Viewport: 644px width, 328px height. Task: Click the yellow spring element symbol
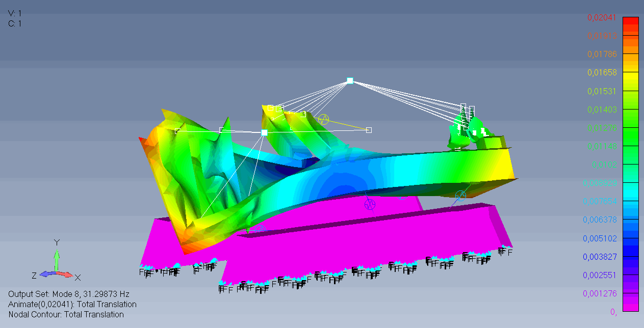tap(323, 119)
